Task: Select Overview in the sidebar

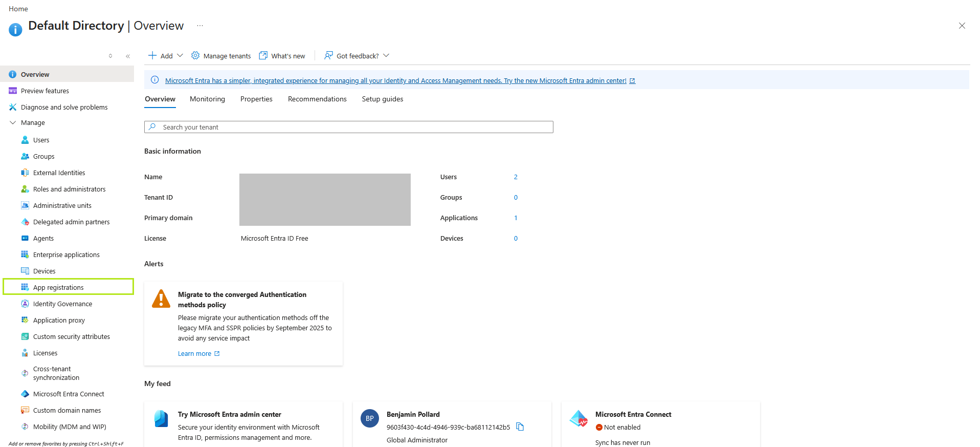Action: (x=67, y=74)
